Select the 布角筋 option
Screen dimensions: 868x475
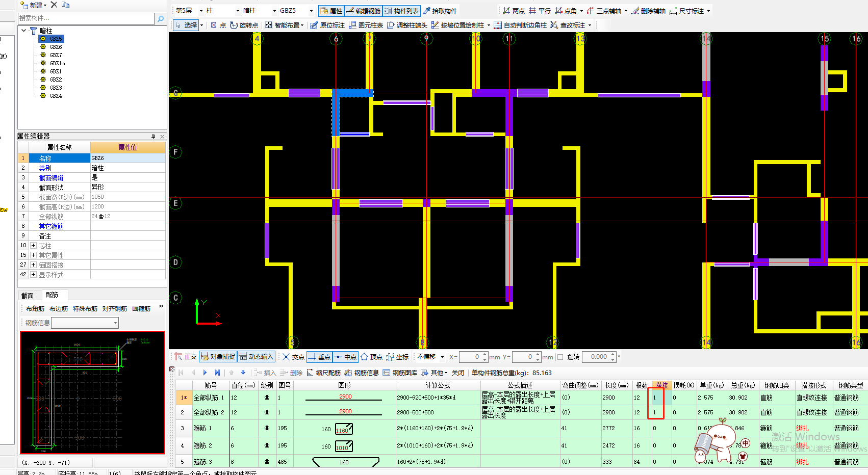[35, 309]
